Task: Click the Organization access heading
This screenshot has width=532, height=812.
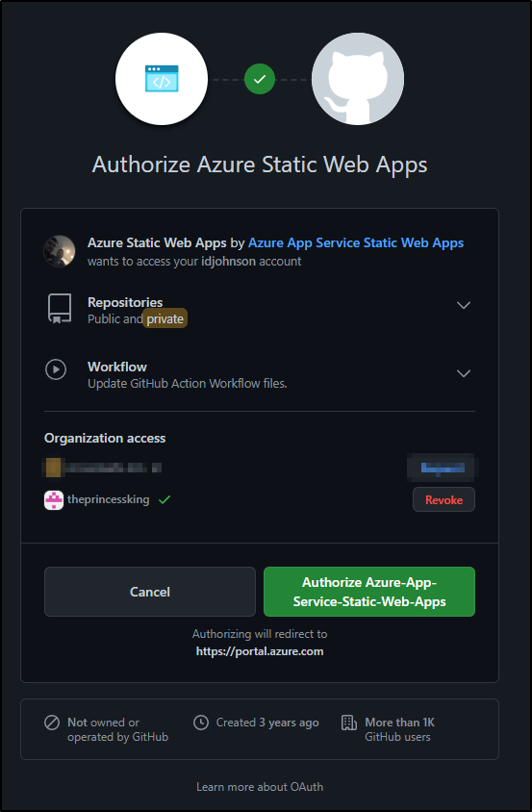Action: (105, 438)
